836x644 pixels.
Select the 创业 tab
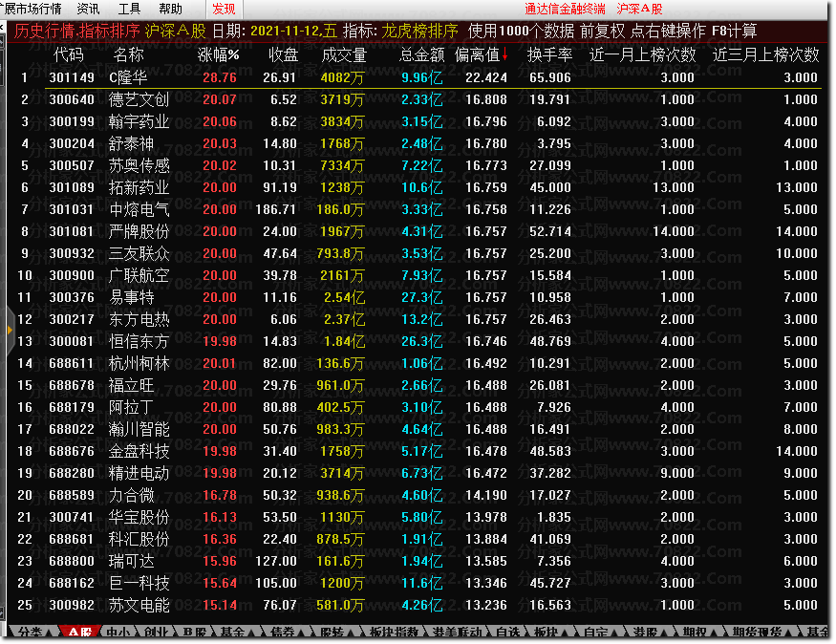click(156, 633)
